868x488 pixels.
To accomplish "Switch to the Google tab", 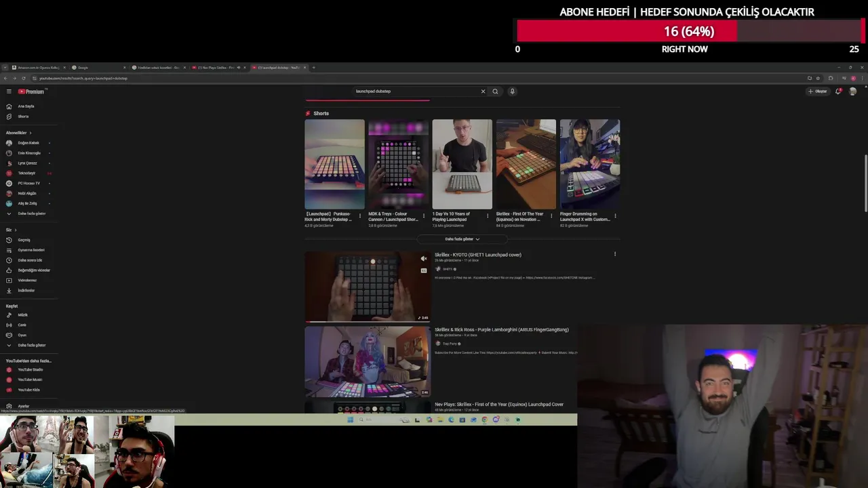I will pyautogui.click(x=99, y=68).
